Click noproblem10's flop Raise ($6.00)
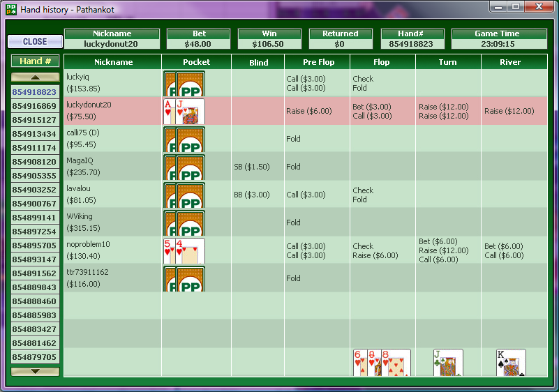The width and height of the screenshot is (559, 392). point(375,255)
